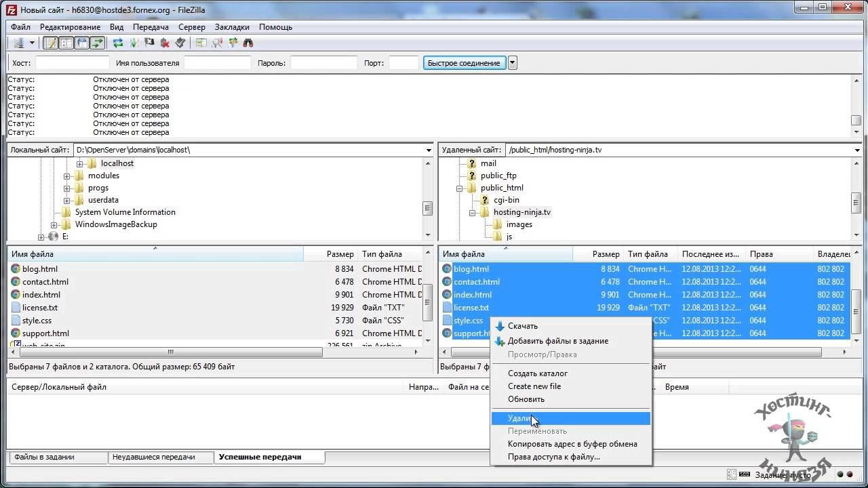The width and height of the screenshot is (868, 488).
Task: Click the cancel current operation icon
Action: tap(149, 43)
